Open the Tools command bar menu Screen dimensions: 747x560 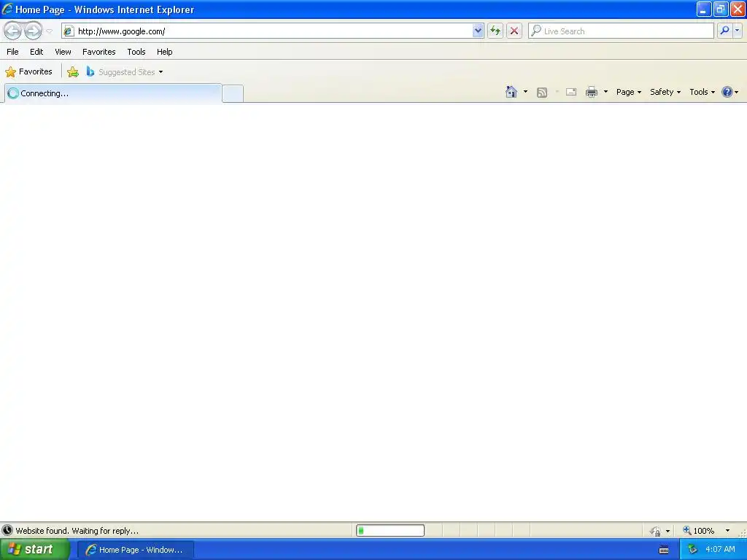pyautogui.click(x=703, y=92)
